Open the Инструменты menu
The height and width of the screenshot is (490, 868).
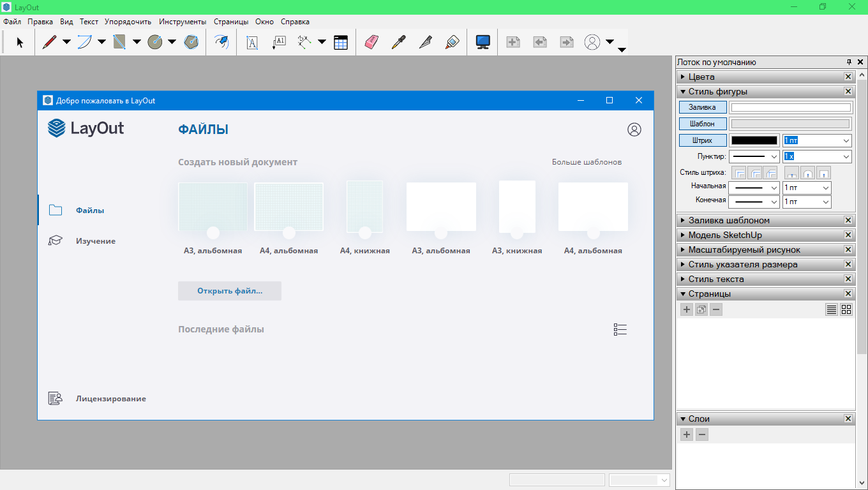pyautogui.click(x=183, y=22)
